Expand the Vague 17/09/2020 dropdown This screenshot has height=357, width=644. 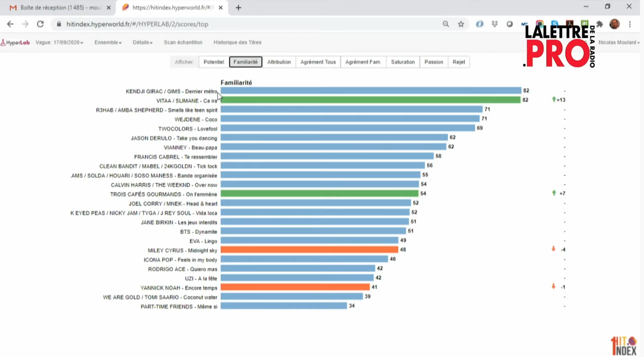(59, 42)
